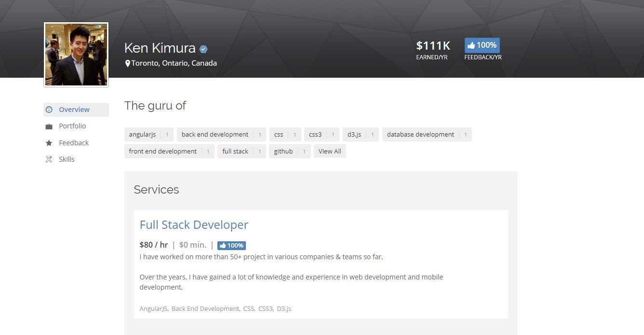Click the EARNED/YR label
644x335 pixels.
(x=432, y=57)
